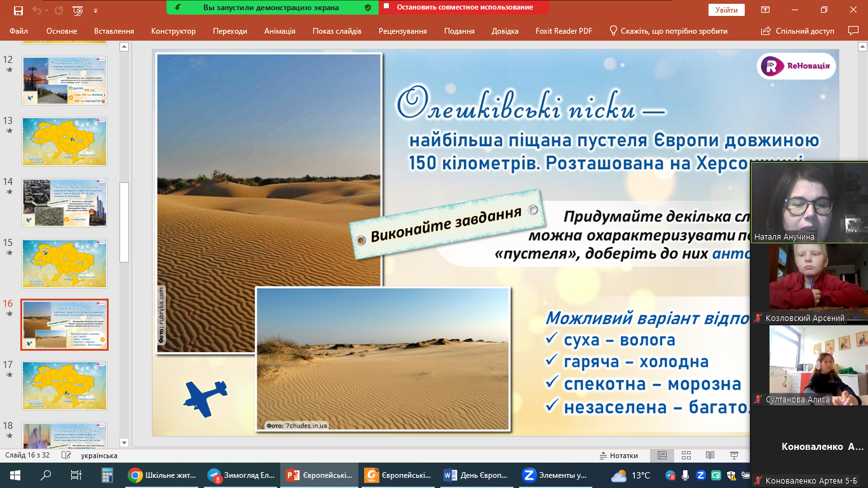Screen dimensions: 868x488
Task: Click the Виконайте завдання label on slide
Action: [x=446, y=224]
